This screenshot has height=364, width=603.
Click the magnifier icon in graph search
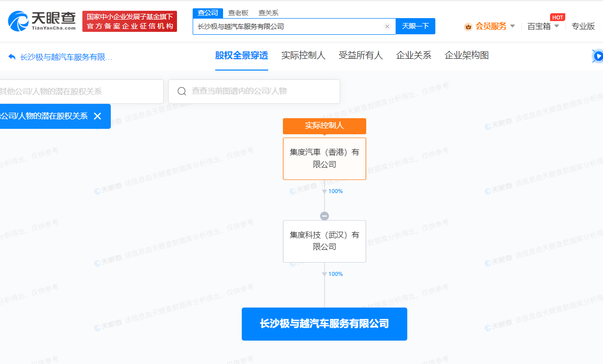[x=182, y=91]
